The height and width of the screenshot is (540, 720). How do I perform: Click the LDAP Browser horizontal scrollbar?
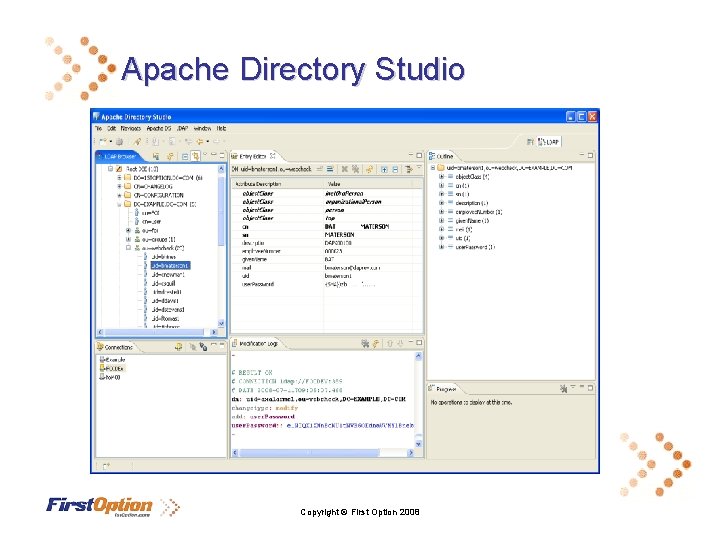tap(156, 332)
